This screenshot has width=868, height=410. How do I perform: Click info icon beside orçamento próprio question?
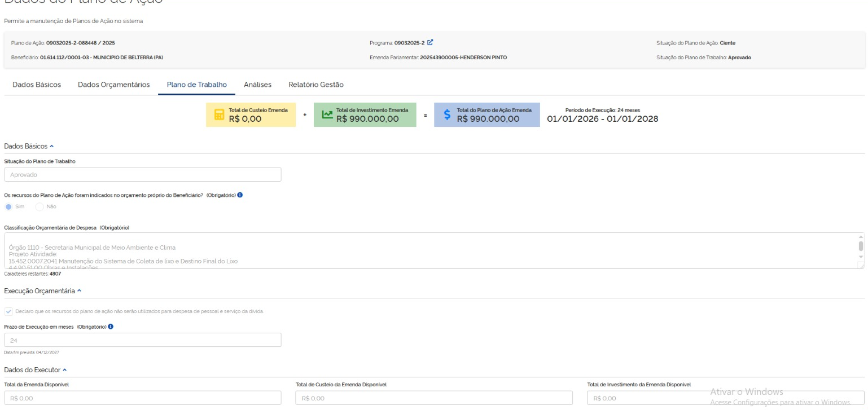[x=240, y=195]
